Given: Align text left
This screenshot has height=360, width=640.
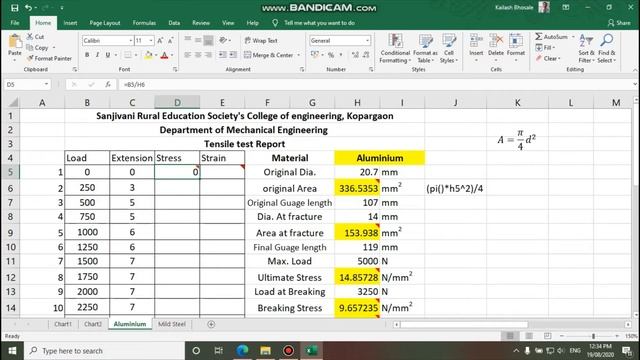Looking at the screenshot, I should click(187, 55).
